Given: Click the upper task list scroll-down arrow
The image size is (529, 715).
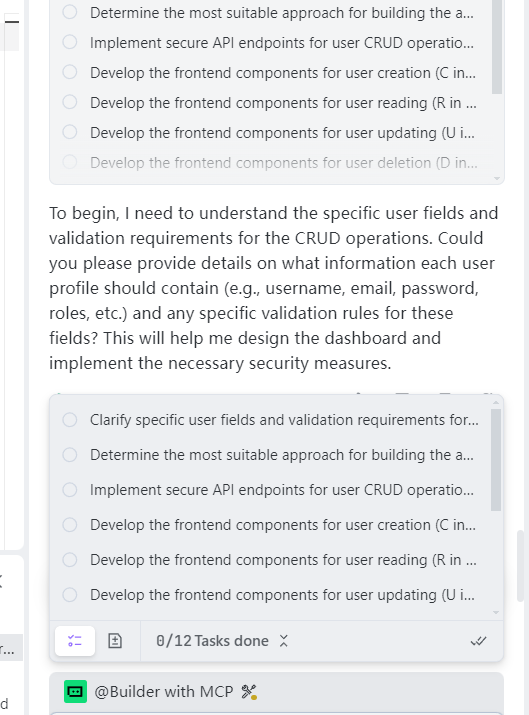Looking at the screenshot, I should tap(497, 178).
